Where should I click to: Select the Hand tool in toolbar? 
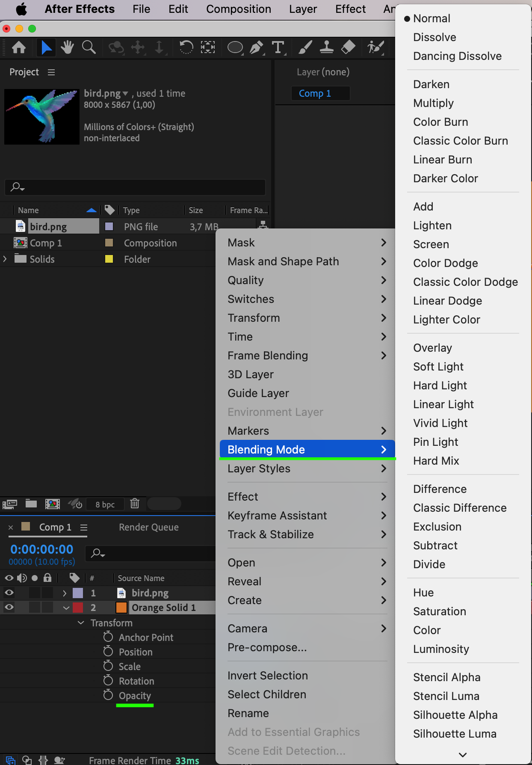[67, 47]
